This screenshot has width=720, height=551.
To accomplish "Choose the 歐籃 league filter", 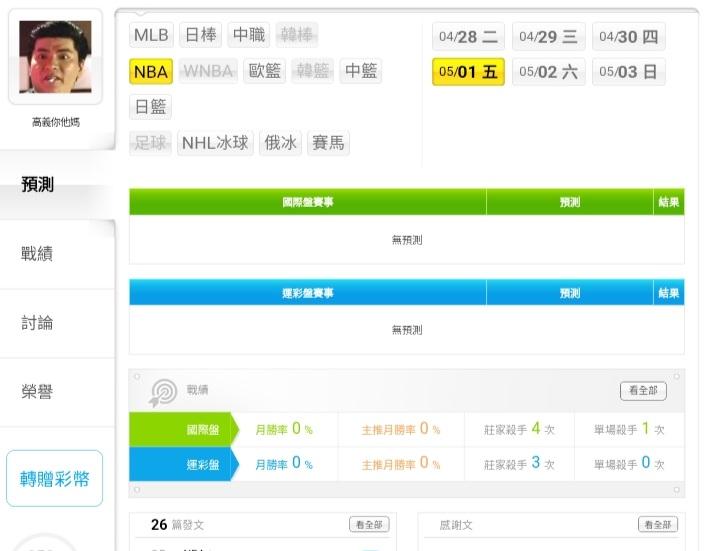I will point(264,71).
